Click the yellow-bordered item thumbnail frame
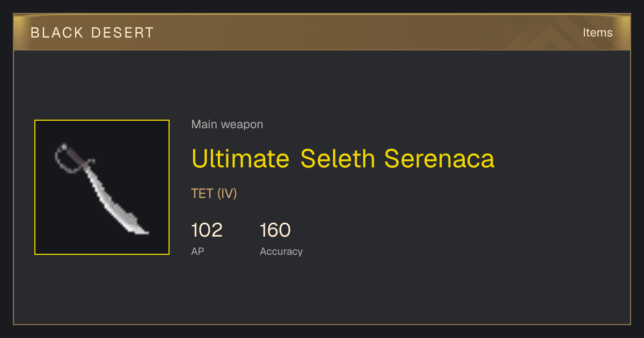 click(102, 187)
